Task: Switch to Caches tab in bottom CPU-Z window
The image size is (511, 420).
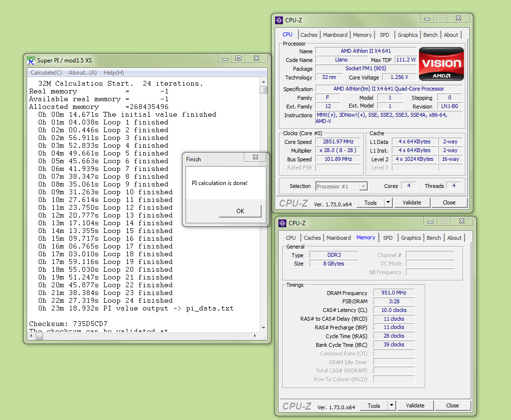Action: click(312, 238)
